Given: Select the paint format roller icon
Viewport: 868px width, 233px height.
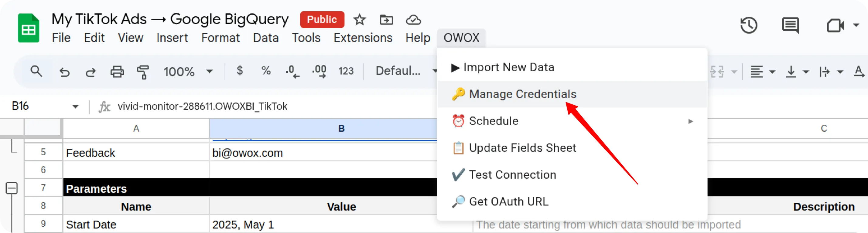Looking at the screenshot, I should click(143, 72).
